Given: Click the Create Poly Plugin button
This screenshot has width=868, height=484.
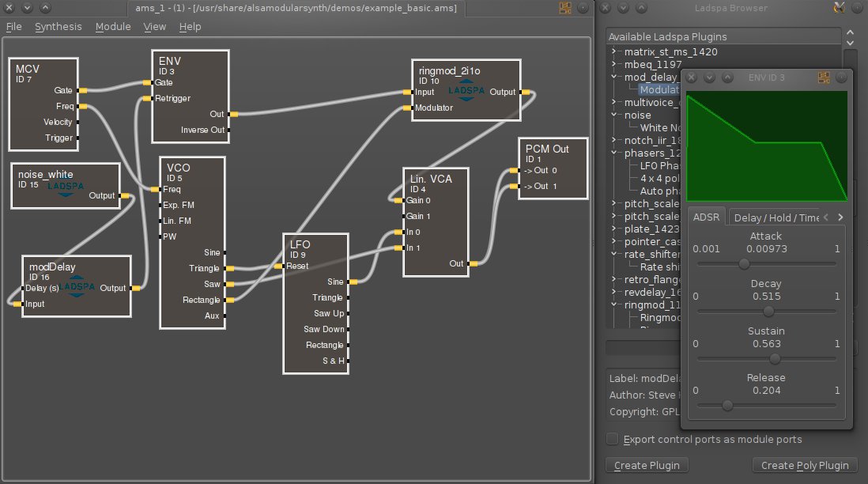Looking at the screenshot, I should click(804, 465).
